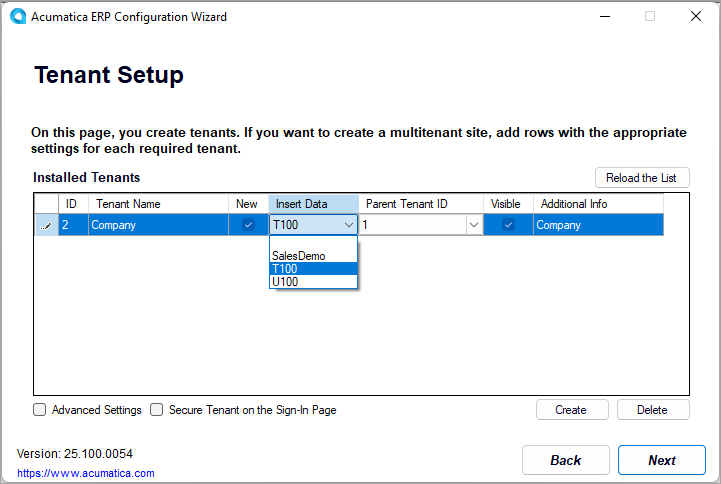Click the Tenant Name cell containing Company

[x=158, y=226]
